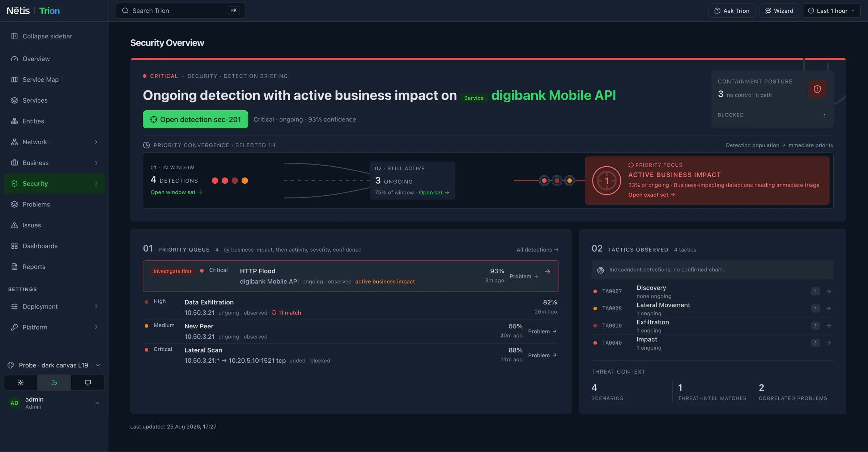868x452 pixels.
Task: Open the Wizard button
Action: (x=779, y=11)
